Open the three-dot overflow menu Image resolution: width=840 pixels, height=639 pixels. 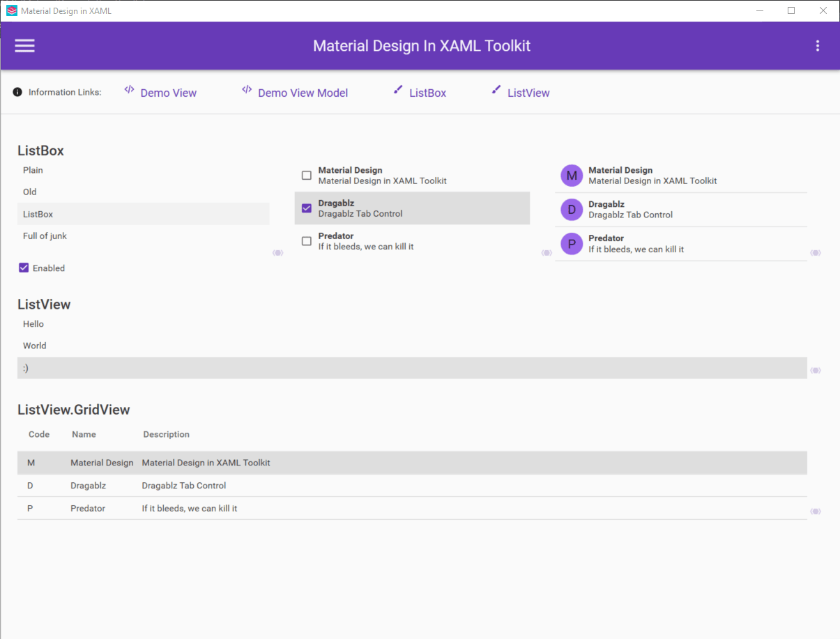(x=817, y=46)
